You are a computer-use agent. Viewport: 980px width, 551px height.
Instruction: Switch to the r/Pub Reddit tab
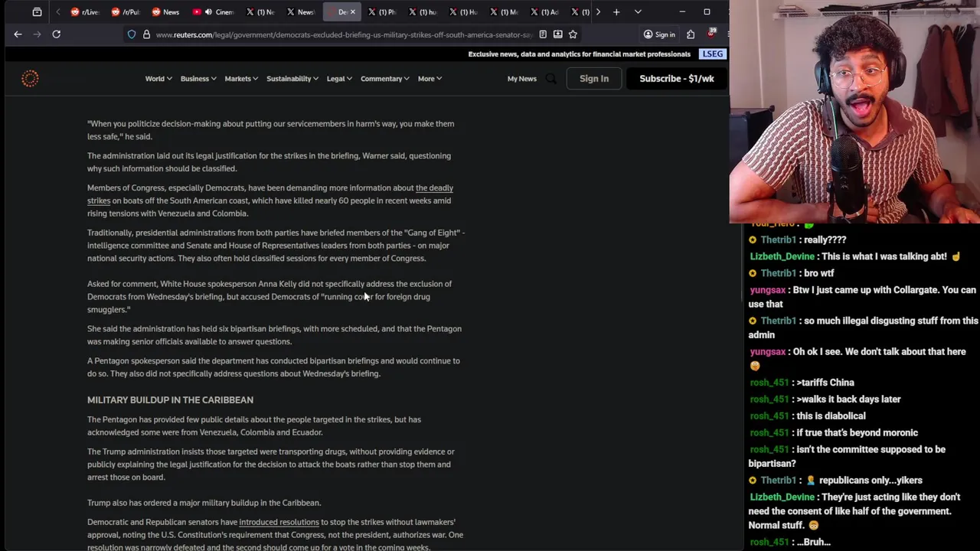coord(126,12)
